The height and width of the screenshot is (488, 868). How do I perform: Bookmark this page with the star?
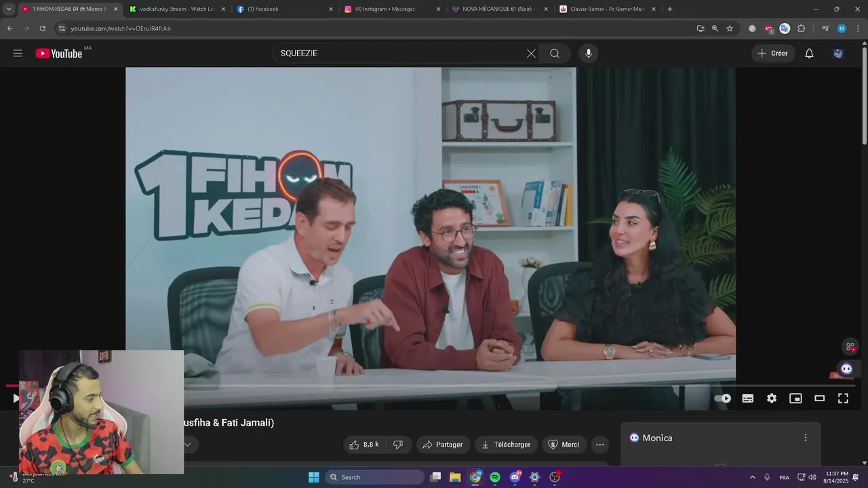tap(730, 28)
